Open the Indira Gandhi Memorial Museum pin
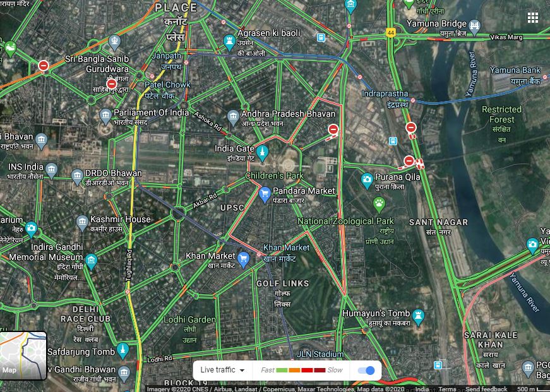Viewport: 550px width, 392px height. (x=91, y=261)
